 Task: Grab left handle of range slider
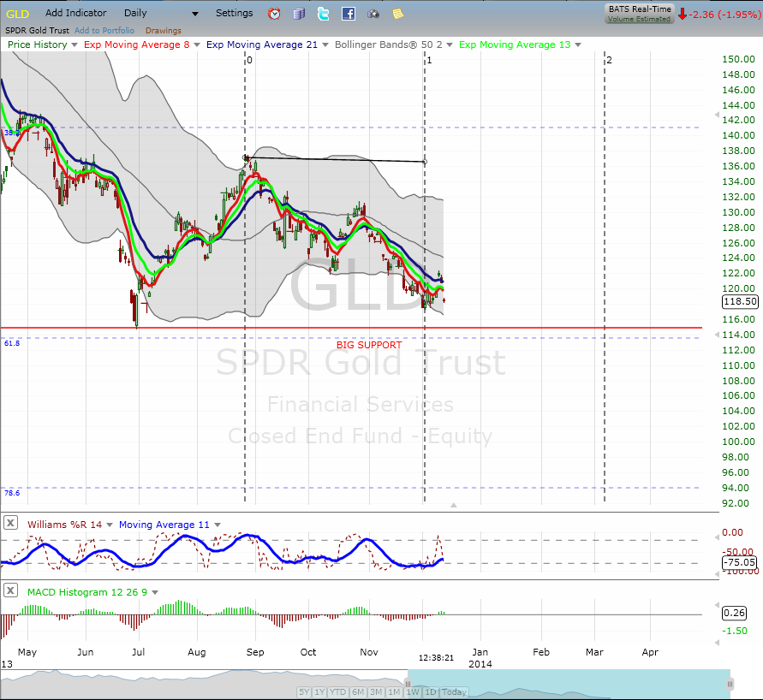(x=408, y=684)
